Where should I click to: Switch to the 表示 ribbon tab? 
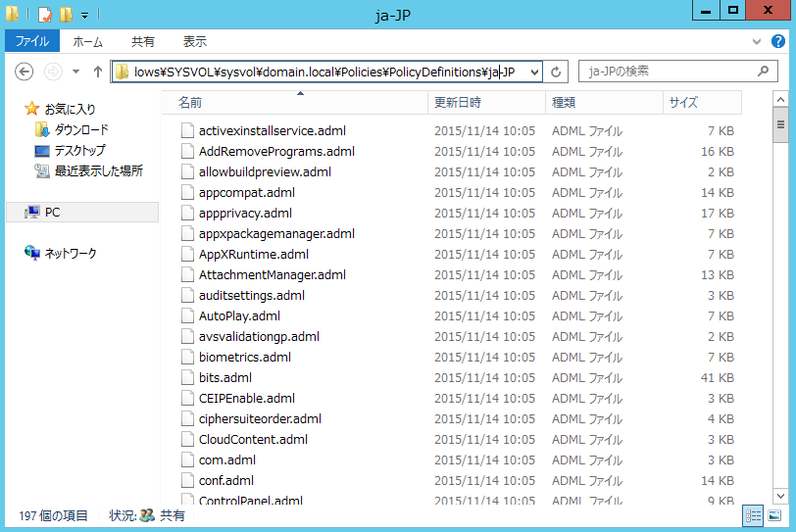point(194,41)
